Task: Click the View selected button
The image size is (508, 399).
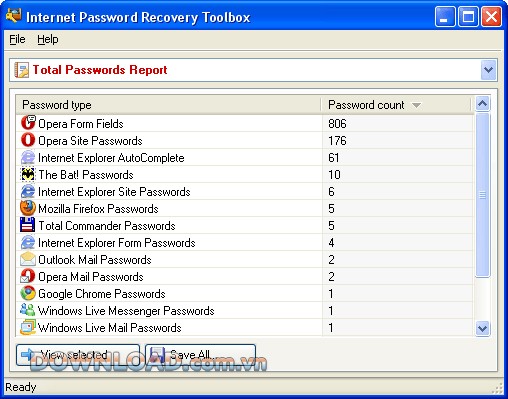Action: (x=78, y=355)
